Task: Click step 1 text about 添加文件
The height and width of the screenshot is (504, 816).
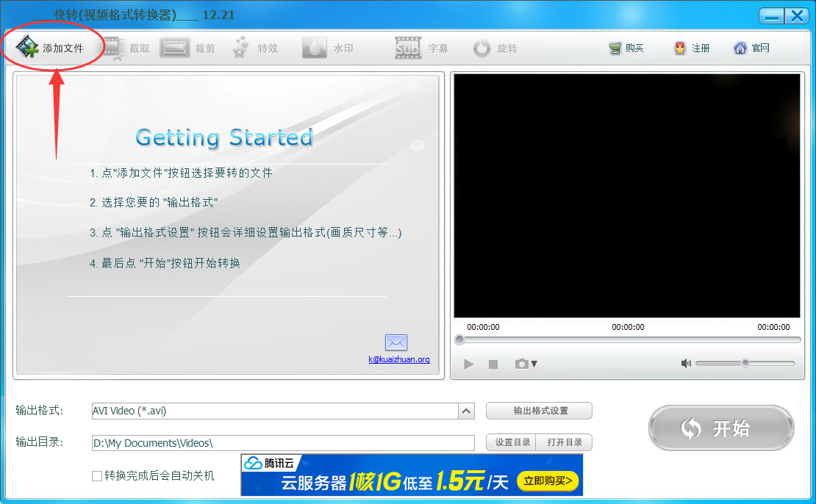Action: [x=181, y=173]
